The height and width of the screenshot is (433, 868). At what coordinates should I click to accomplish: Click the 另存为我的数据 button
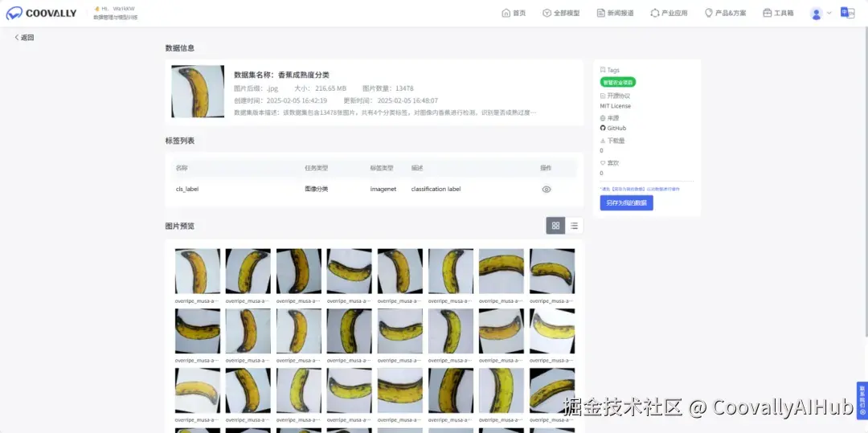tap(627, 203)
